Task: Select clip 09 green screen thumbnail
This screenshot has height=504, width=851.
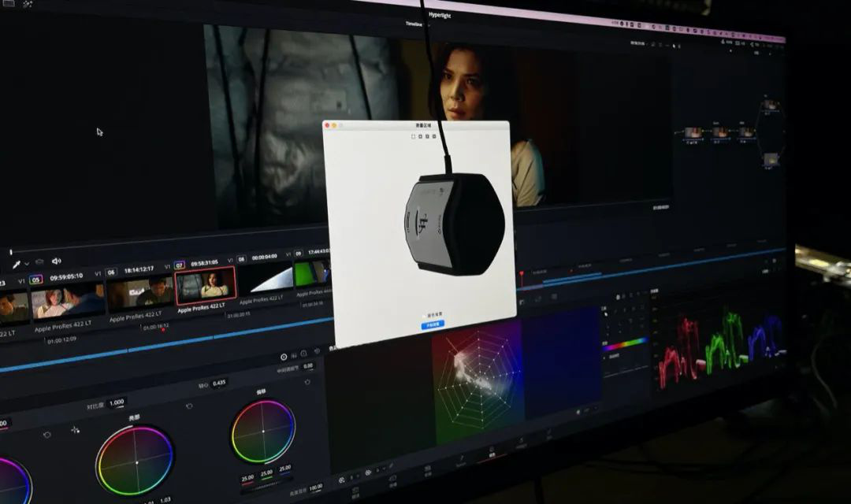Action: point(312,273)
